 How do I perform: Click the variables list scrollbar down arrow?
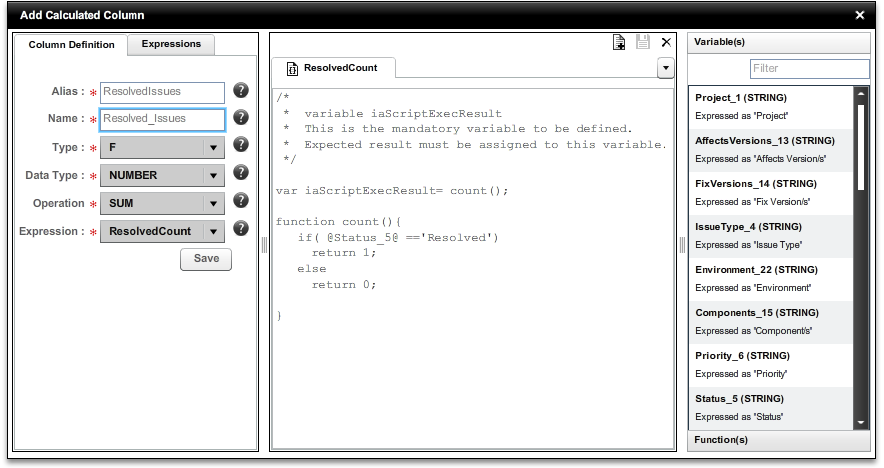(x=861, y=422)
